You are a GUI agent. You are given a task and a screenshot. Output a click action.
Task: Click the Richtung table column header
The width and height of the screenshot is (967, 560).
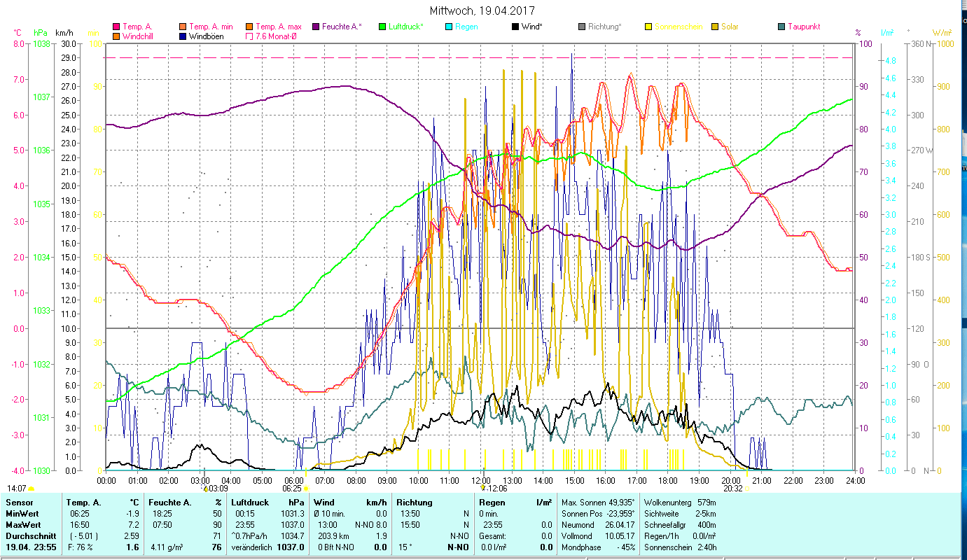click(x=415, y=503)
